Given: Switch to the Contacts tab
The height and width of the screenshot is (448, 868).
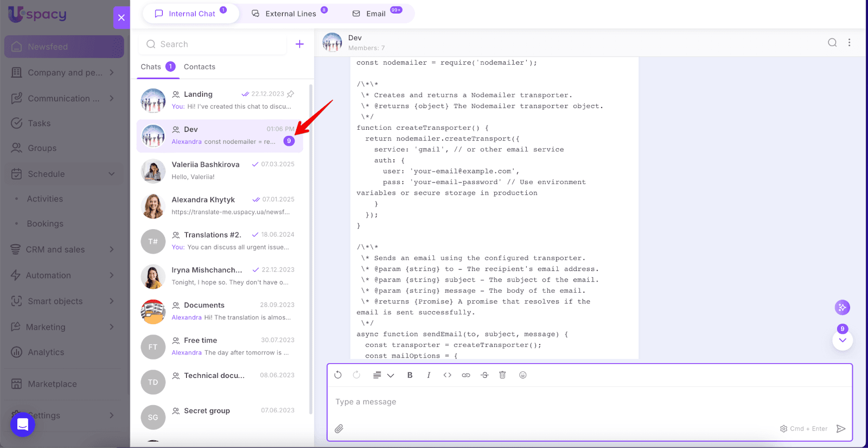Looking at the screenshot, I should [x=199, y=67].
